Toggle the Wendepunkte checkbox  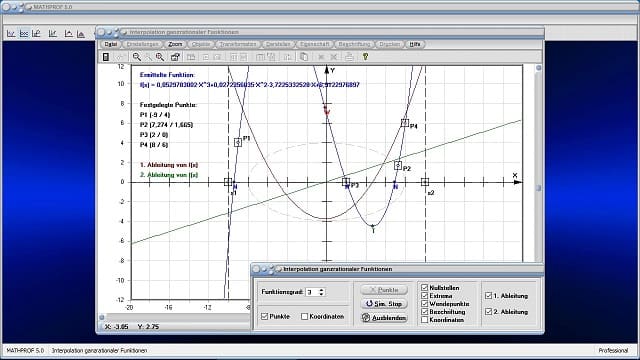[424, 304]
